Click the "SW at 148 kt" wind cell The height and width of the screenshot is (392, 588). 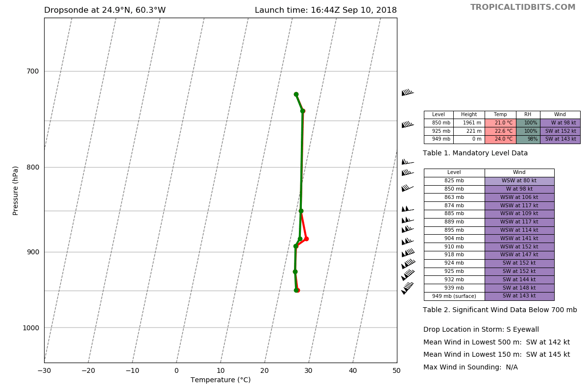click(519, 288)
